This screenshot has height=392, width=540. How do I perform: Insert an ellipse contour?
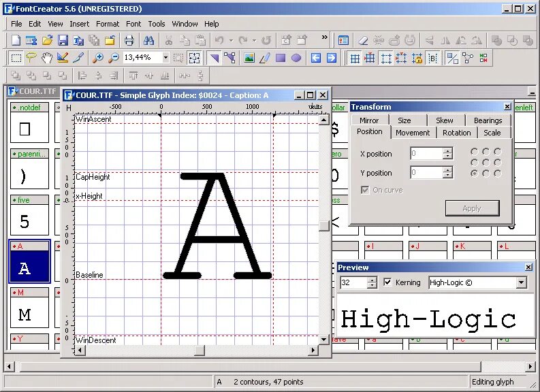point(296,58)
